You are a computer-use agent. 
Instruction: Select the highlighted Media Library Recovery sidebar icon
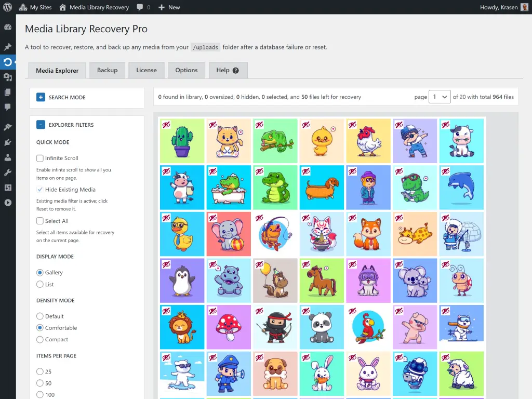7,62
